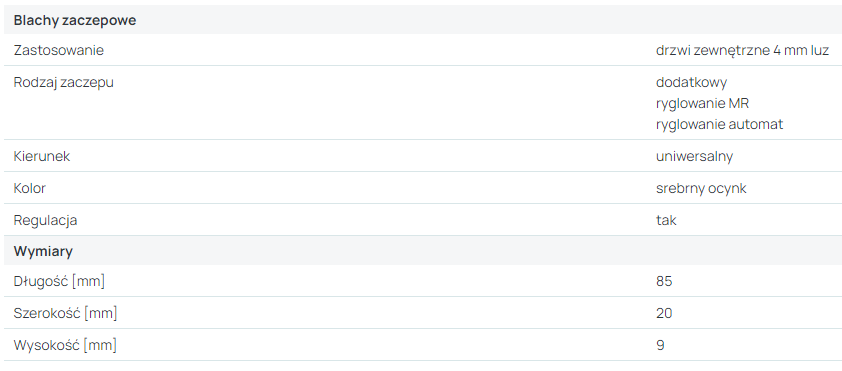Click the Wymiary section header
This screenshot has width=842, height=371.
(x=43, y=251)
